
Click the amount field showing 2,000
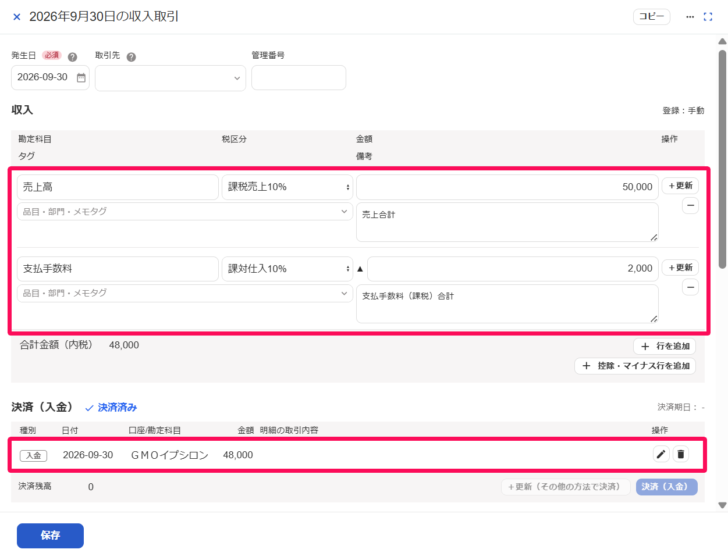point(513,269)
